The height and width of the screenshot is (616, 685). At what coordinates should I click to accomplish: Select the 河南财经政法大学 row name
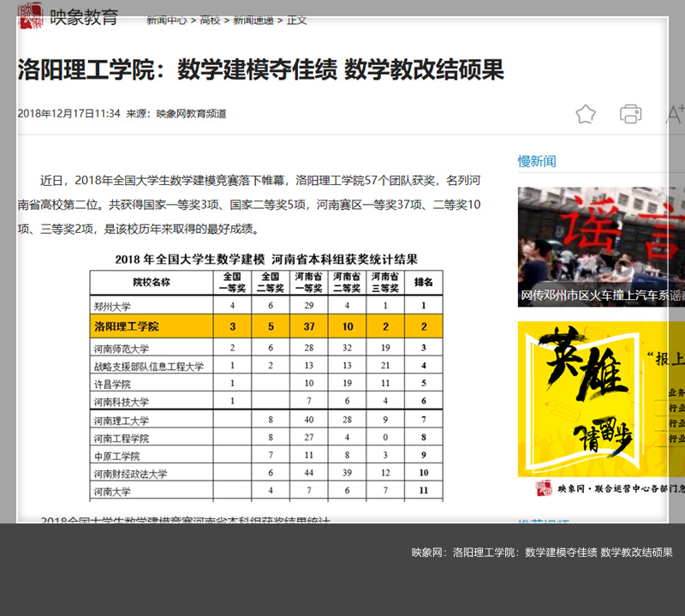131,474
